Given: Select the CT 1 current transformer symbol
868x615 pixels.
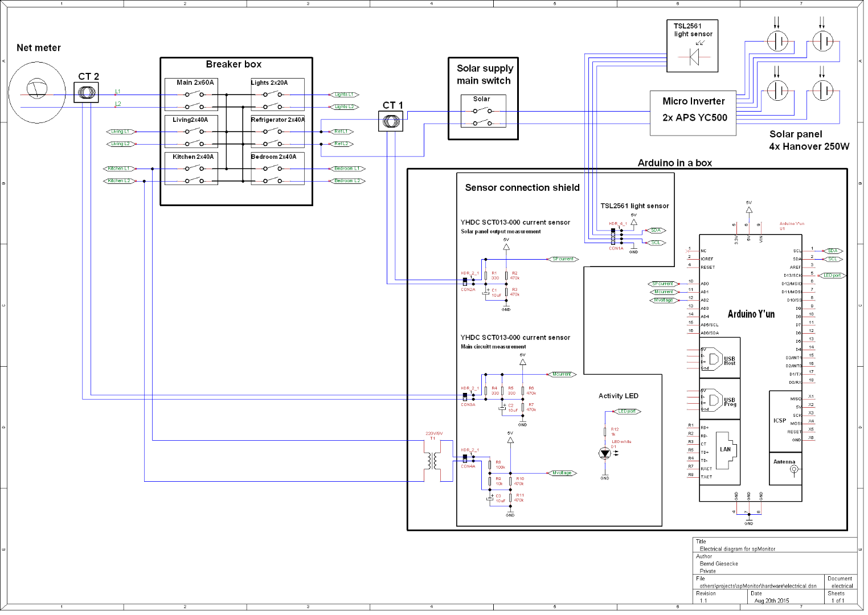Looking at the screenshot, I should [392, 120].
